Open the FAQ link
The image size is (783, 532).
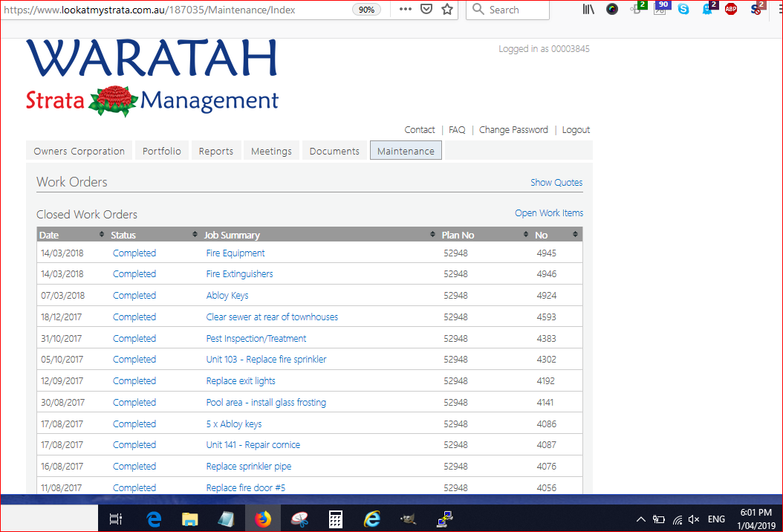click(457, 130)
